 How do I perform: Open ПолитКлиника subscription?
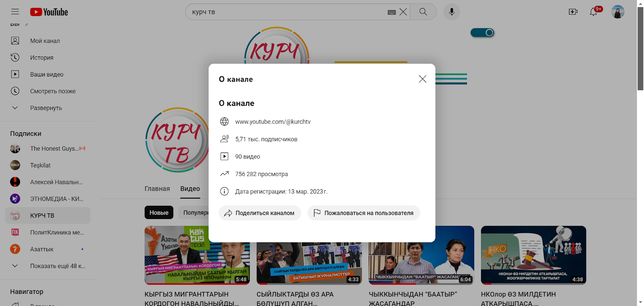pyautogui.click(x=47, y=232)
